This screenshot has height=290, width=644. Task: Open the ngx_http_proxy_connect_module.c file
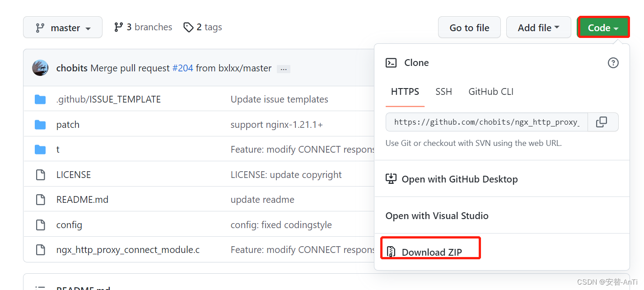128,250
